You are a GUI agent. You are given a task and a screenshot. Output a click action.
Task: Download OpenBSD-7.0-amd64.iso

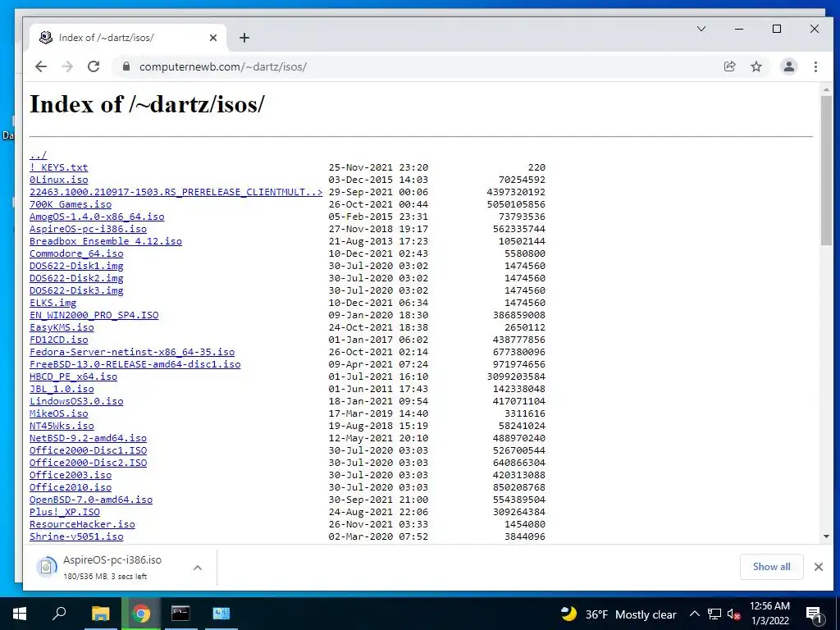point(91,500)
